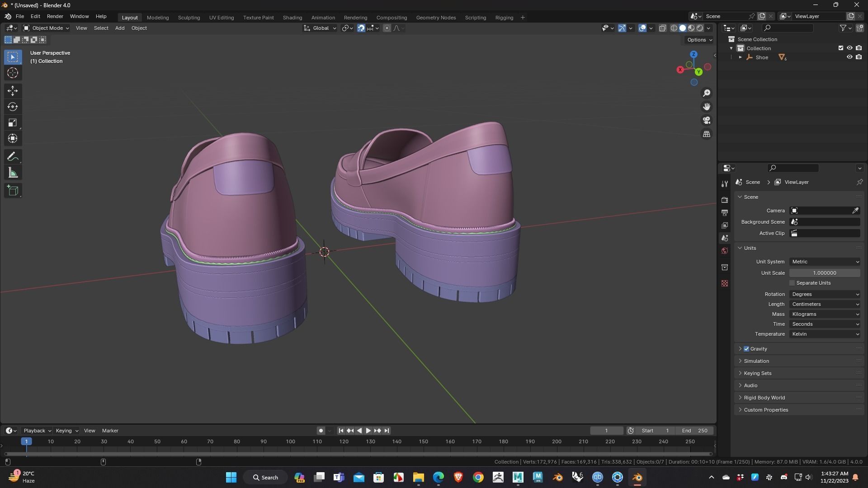Select the Measure tool
The height and width of the screenshot is (488, 868).
[x=13, y=173]
